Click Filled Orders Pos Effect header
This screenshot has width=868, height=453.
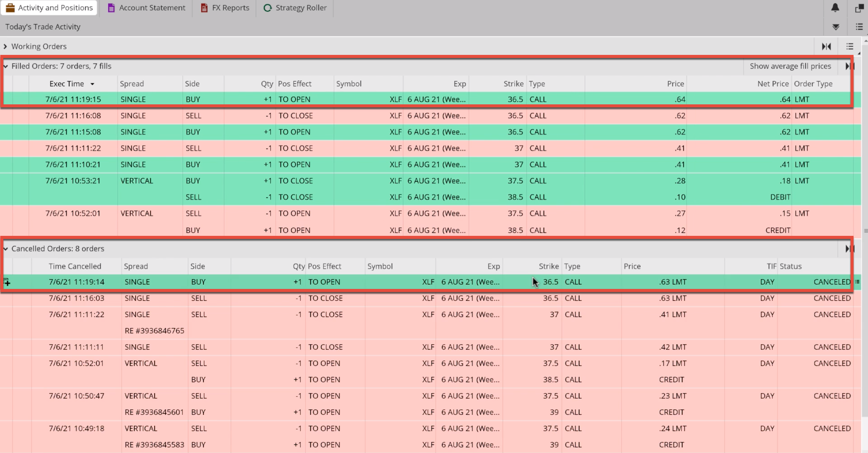coord(294,84)
